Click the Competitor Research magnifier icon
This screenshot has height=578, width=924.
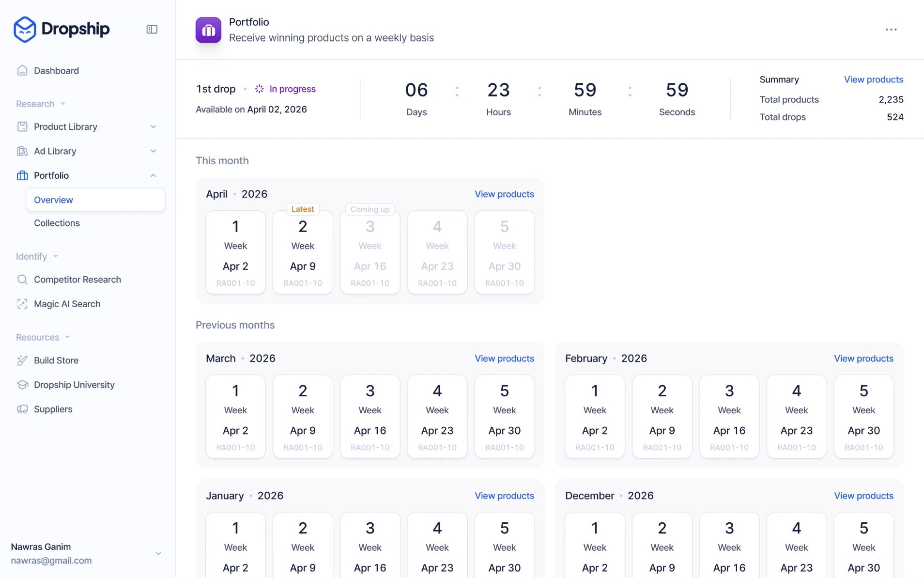pos(22,280)
